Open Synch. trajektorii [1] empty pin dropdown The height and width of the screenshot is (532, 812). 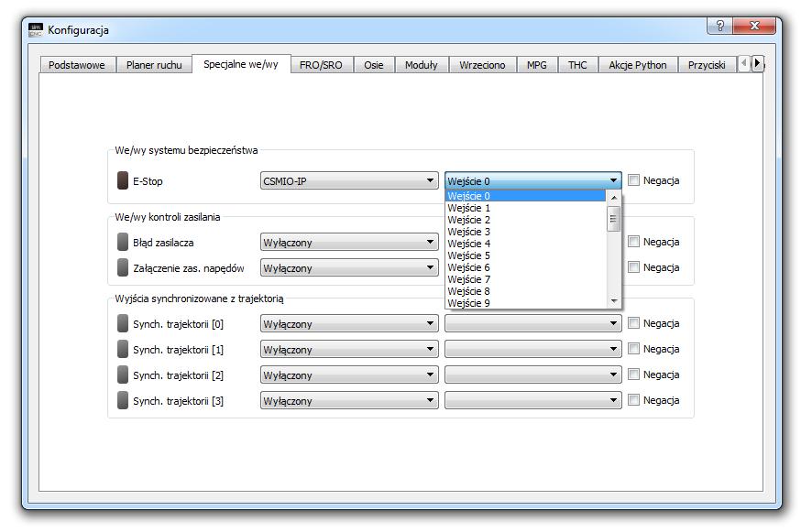click(x=532, y=349)
